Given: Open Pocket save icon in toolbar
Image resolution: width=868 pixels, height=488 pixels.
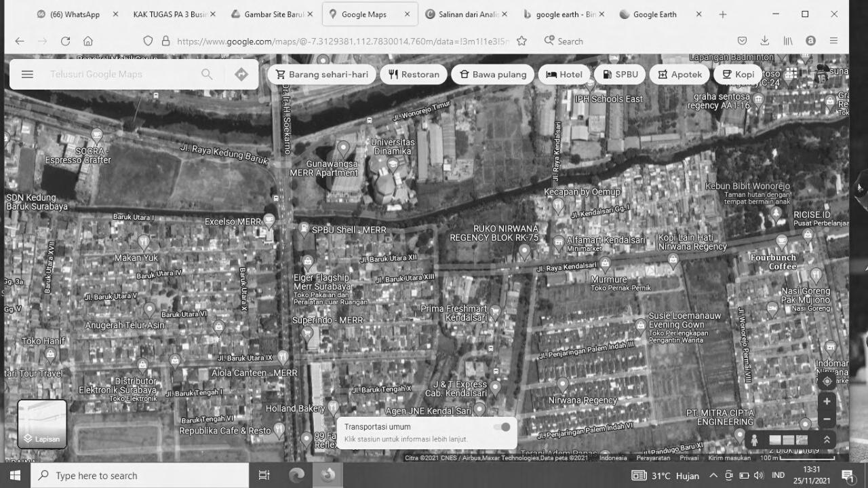Looking at the screenshot, I should 742,41.
